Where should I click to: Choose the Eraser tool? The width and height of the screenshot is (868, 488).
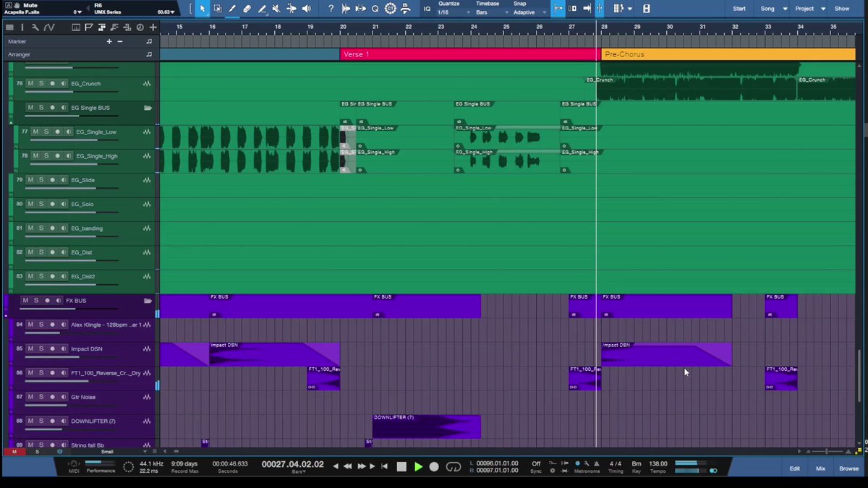247,9
